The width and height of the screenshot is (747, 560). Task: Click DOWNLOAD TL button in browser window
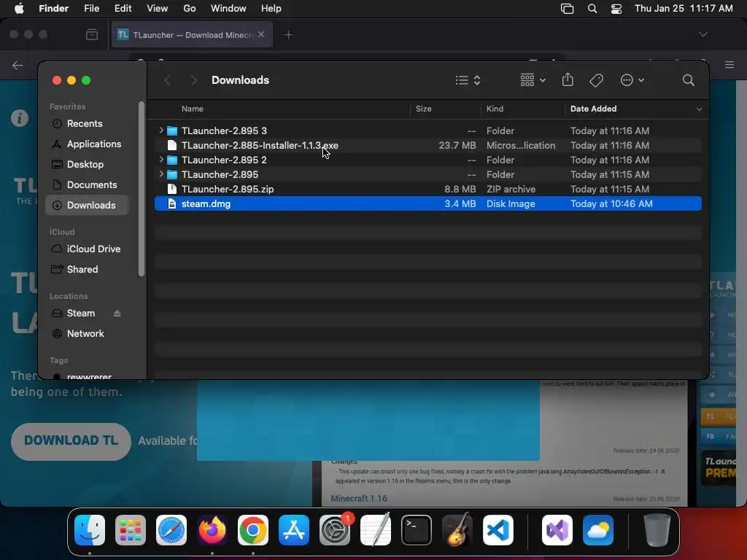[71, 441]
